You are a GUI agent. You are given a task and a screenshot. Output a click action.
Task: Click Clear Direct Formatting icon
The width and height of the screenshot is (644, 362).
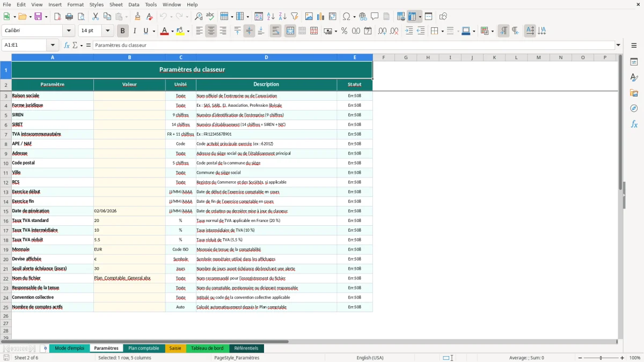[x=150, y=17]
